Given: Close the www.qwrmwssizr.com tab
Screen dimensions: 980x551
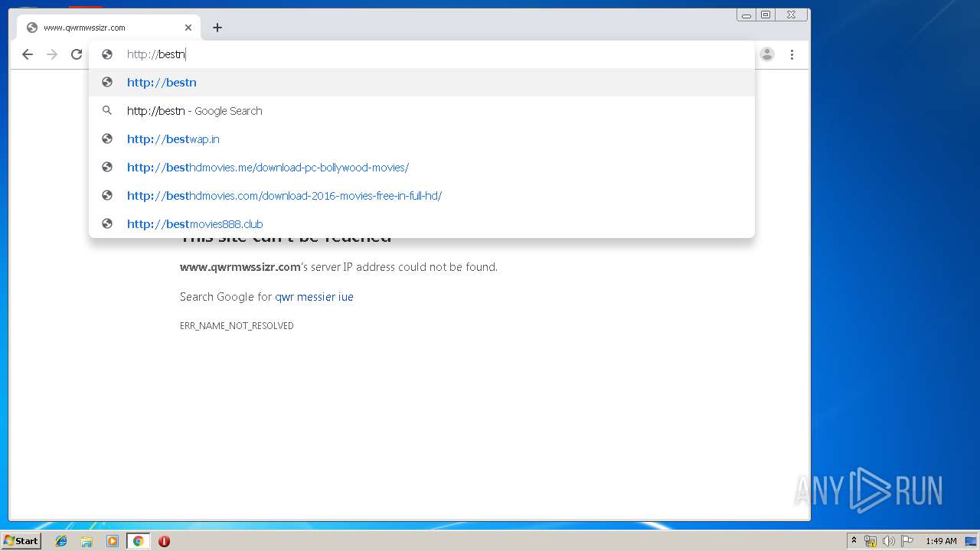Looking at the screenshot, I should coord(188,28).
